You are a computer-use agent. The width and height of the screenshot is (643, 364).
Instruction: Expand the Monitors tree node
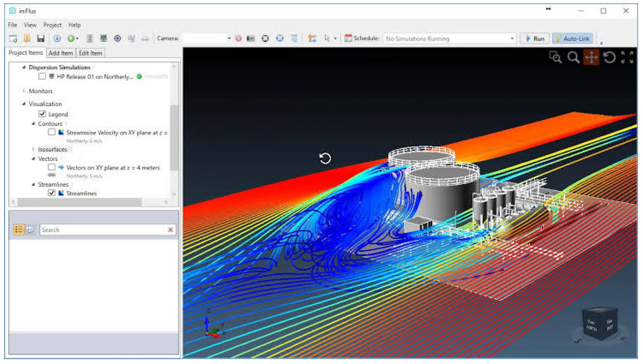click(24, 91)
